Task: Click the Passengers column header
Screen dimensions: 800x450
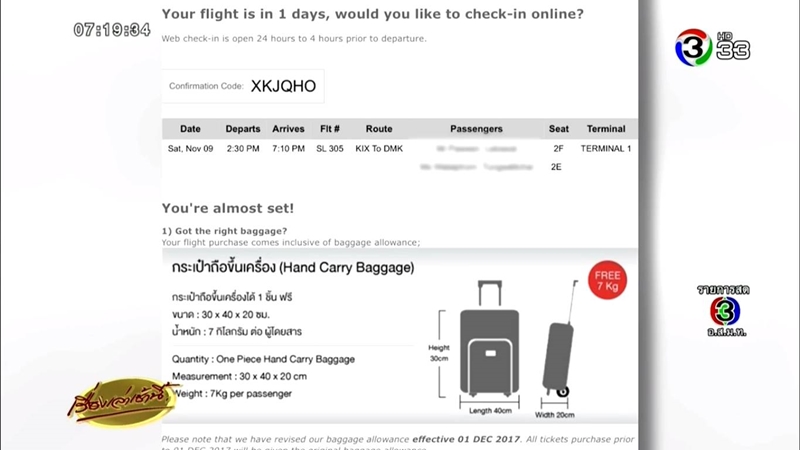Action: coord(477,129)
